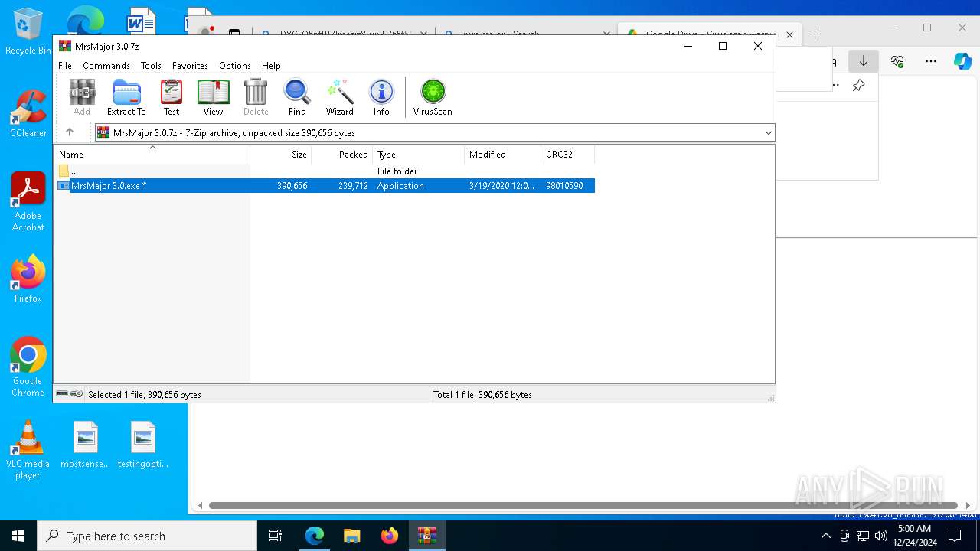Show archive Info
The height and width of the screenshot is (551, 980).
tap(381, 97)
